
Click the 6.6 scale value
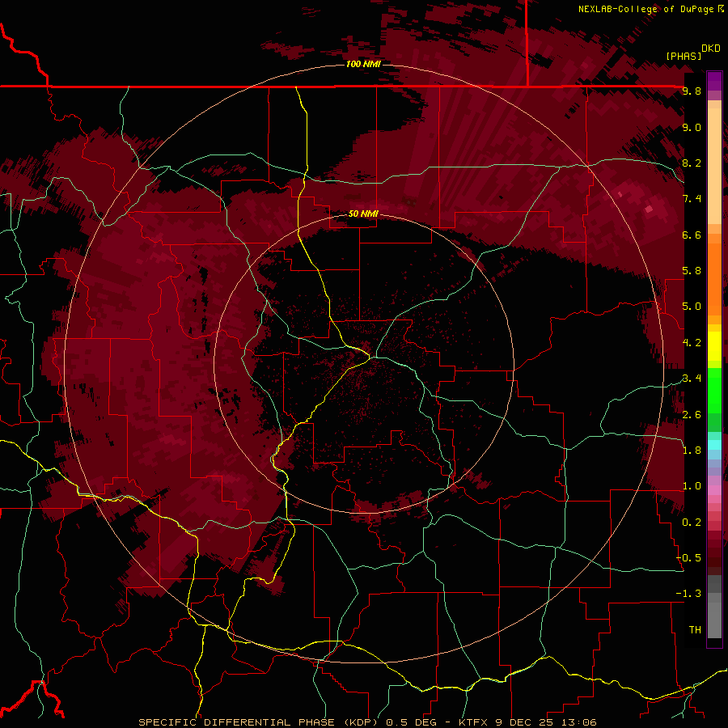coord(692,235)
